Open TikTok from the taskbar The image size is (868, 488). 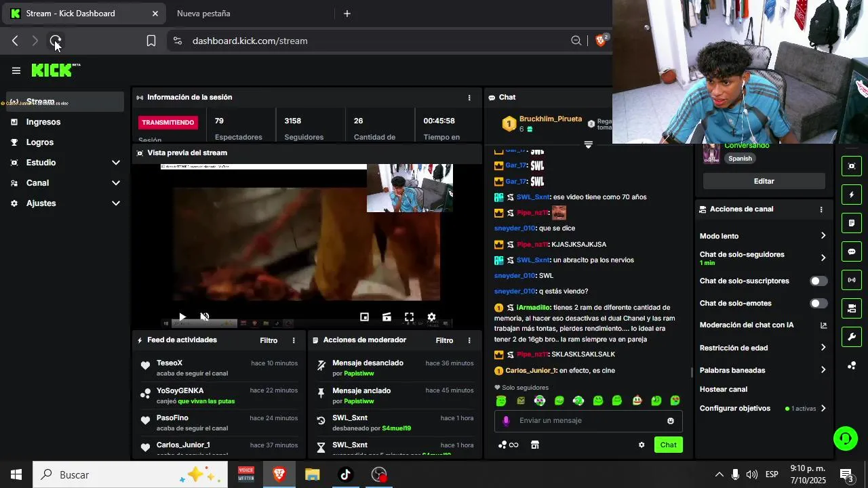click(345, 474)
